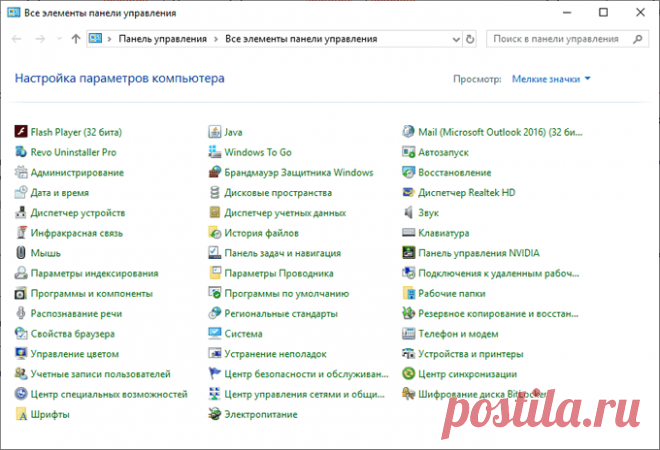This screenshot has width=660, height=450.
Task: Click Все элементы панели управления breadcrumb
Action: pyautogui.click(x=301, y=39)
